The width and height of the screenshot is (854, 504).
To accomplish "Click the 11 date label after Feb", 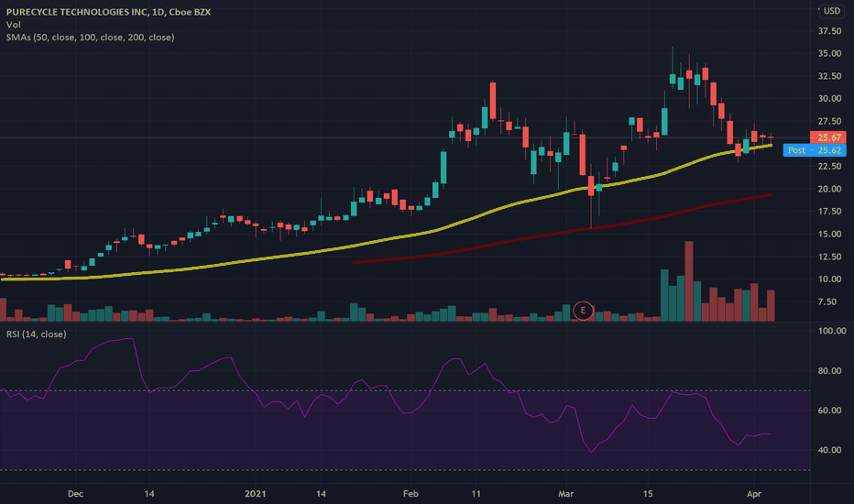I will 476,494.
